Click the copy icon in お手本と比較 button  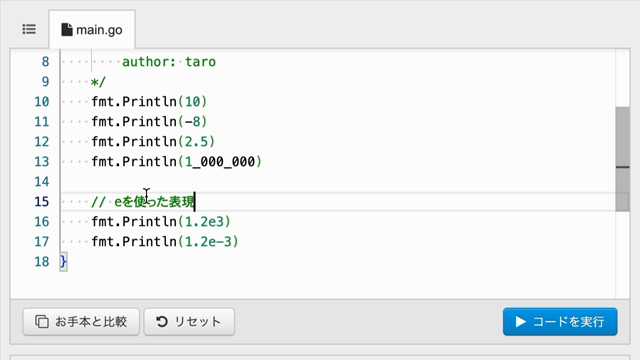(x=42, y=322)
